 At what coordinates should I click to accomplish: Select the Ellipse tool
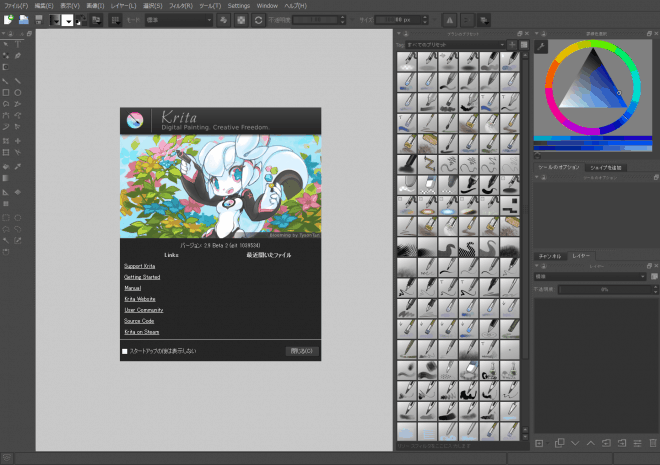[18, 92]
